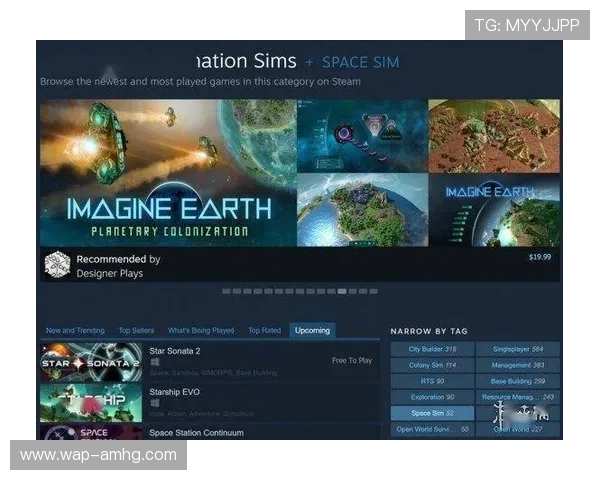600x480 pixels.
Task: Click the Windows platform icon under Starship EVO
Action: click(x=154, y=403)
